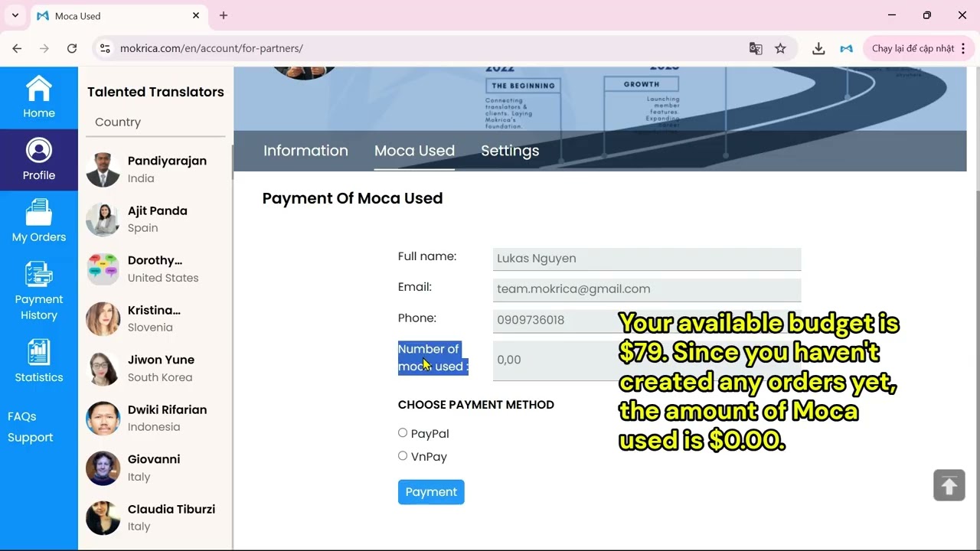Click the Talented Translators heading
The height and width of the screenshot is (551, 980).
(x=155, y=92)
